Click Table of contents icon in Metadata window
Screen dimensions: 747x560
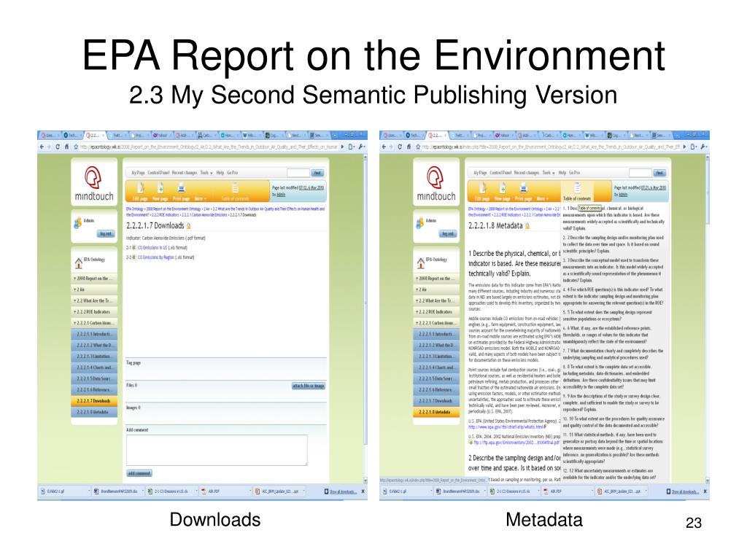click(577, 187)
